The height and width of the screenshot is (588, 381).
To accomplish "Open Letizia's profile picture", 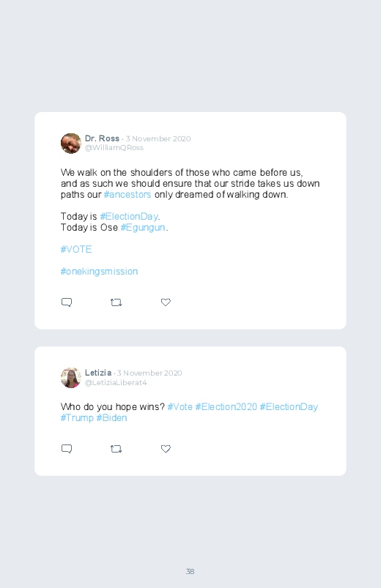I will pyautogui.click(x=71, y=378).
